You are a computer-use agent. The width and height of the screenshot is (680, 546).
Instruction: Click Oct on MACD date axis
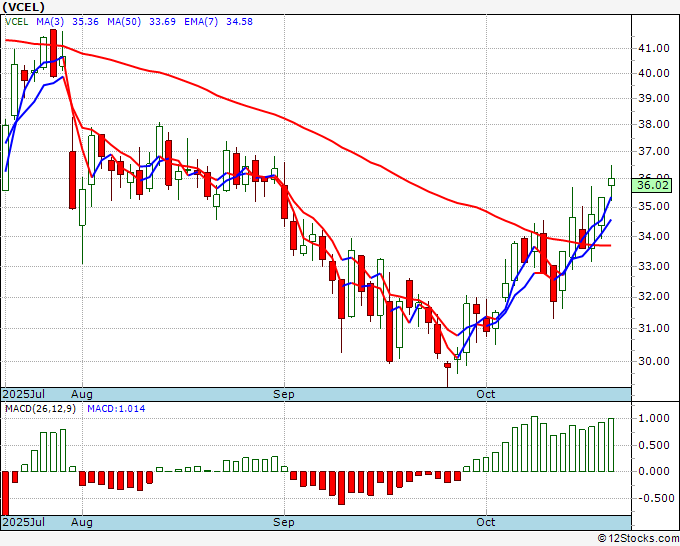point(486,522)
